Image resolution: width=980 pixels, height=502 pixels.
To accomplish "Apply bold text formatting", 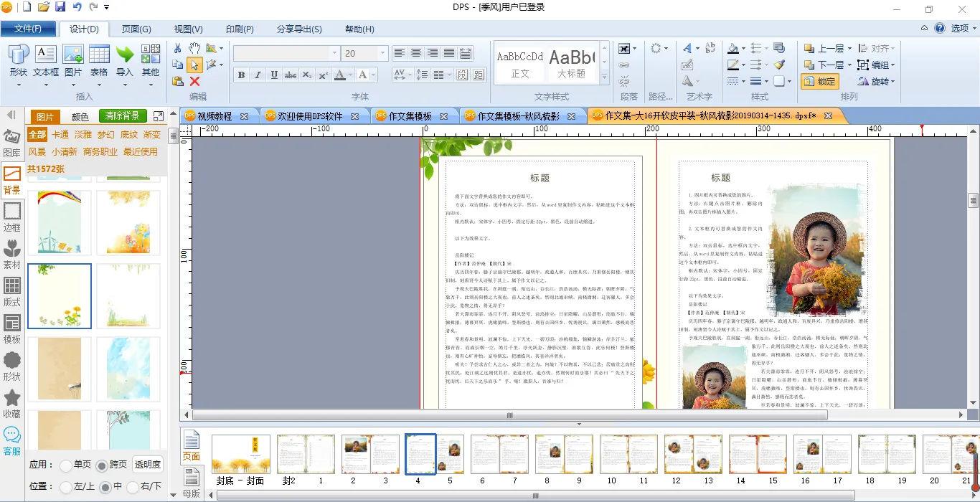I will 241,75.
